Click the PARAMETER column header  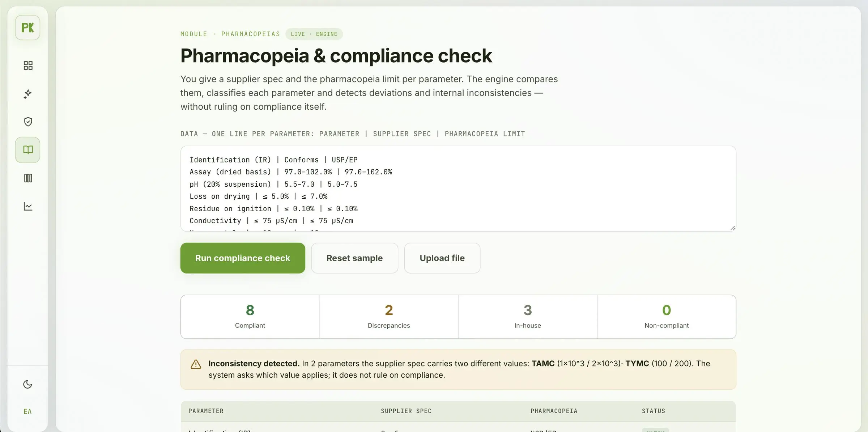click(206, 411)
